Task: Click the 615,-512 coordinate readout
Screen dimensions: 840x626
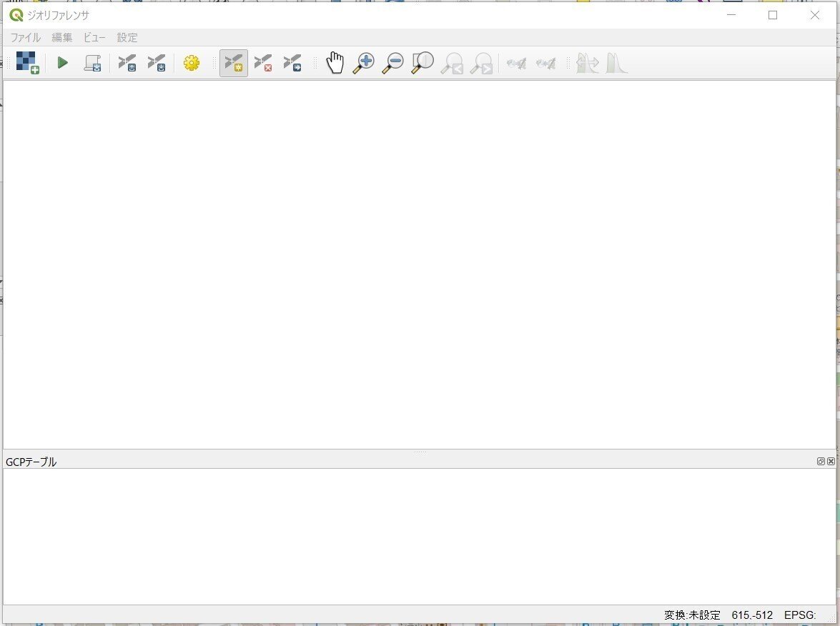Action: click(752, 615)
